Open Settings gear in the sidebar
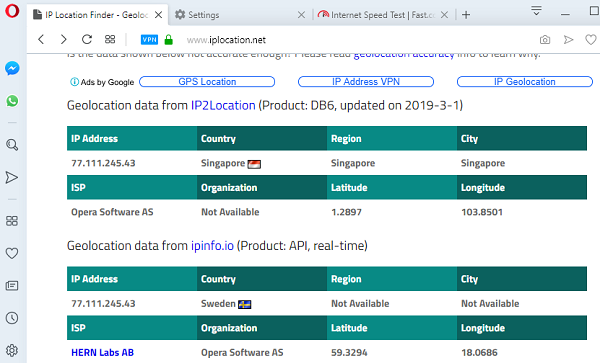This screenshot has width=600, height=363. 12,350
